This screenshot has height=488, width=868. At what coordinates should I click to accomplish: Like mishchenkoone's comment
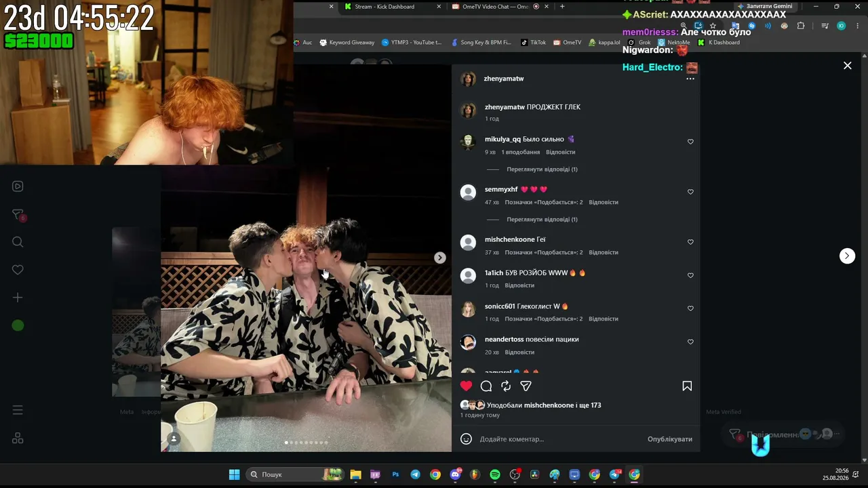[690, 242]
